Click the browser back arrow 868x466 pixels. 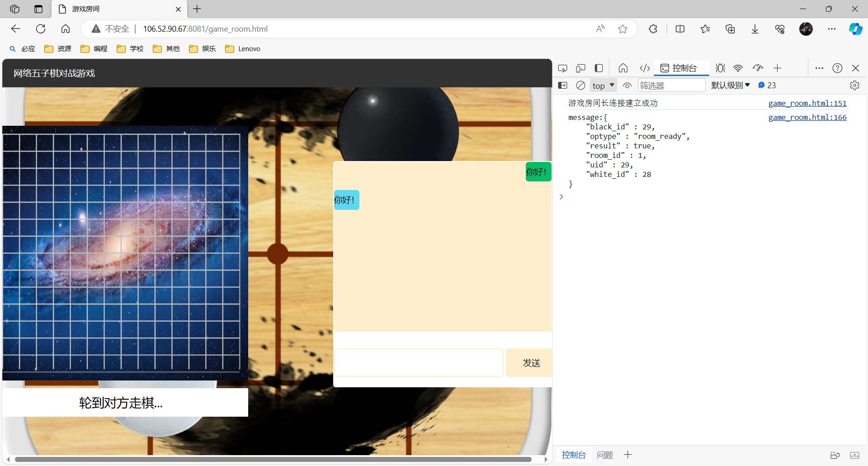16,29
